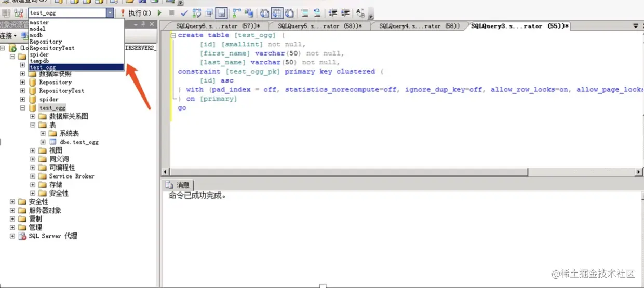Toggle the IntelliSense Enabled toolbar button

(221, 13)
